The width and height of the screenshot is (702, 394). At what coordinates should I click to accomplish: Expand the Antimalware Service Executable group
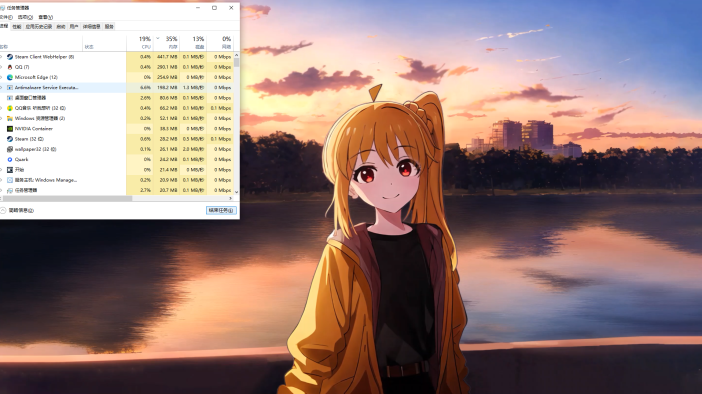(x=1, y=88)
